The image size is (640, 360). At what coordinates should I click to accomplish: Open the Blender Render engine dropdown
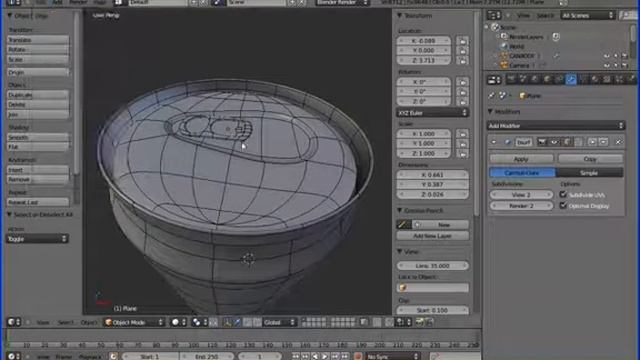342,2
